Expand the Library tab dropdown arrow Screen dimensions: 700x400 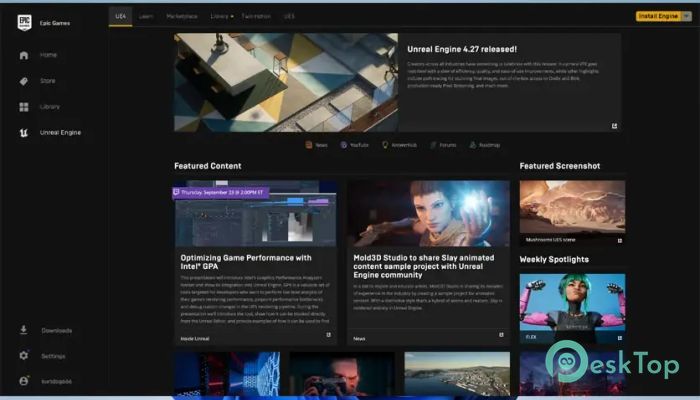232,17
